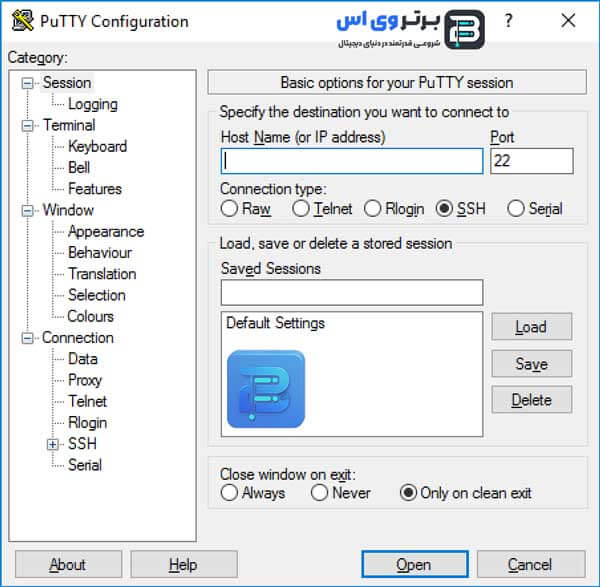This screenshot has height=587, width=600.
Task: Focus the Host Name input field
Action: (352, 161)
